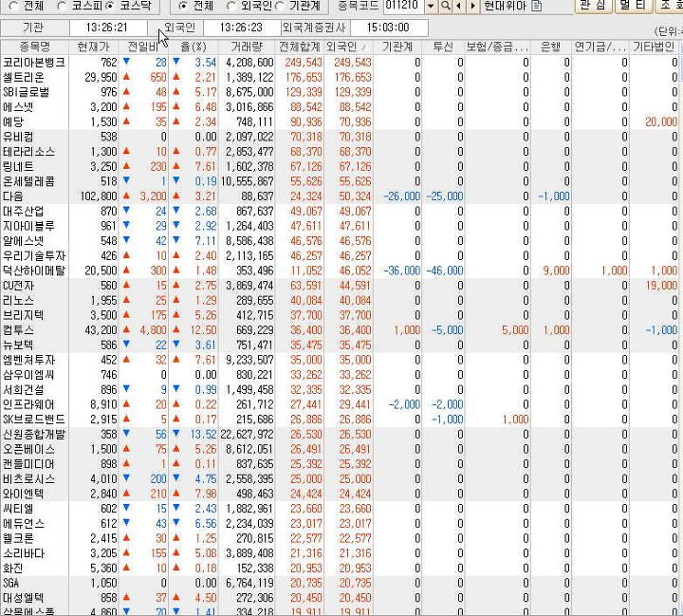Select the 기관계 investor radio button
683x616 pixels.
[280, 6]
